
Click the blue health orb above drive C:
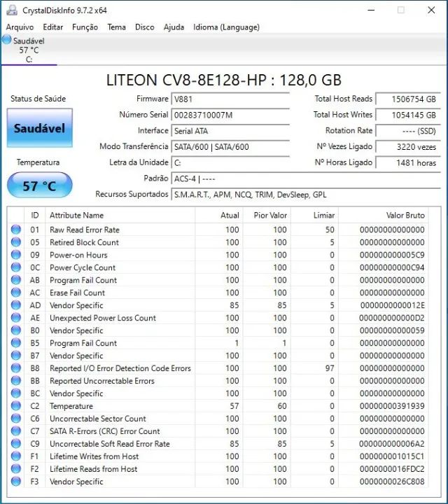click(6, 39)
